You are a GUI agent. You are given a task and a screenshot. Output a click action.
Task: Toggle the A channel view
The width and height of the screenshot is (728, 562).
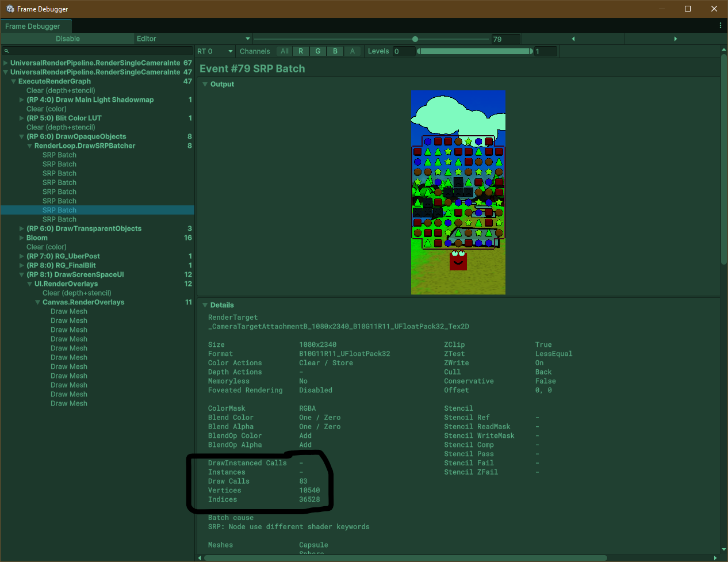click(x=352, y=51)
